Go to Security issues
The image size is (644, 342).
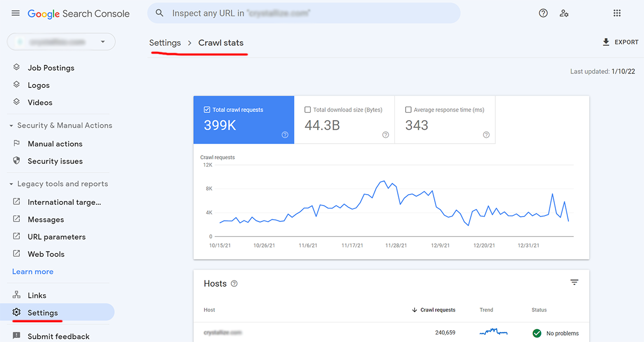coord(55,161)
